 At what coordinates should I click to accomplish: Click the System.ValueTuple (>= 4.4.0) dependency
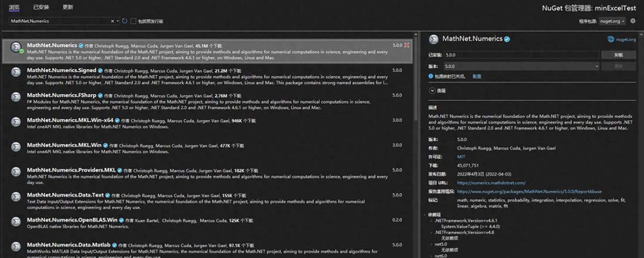[x=470, y=227]
